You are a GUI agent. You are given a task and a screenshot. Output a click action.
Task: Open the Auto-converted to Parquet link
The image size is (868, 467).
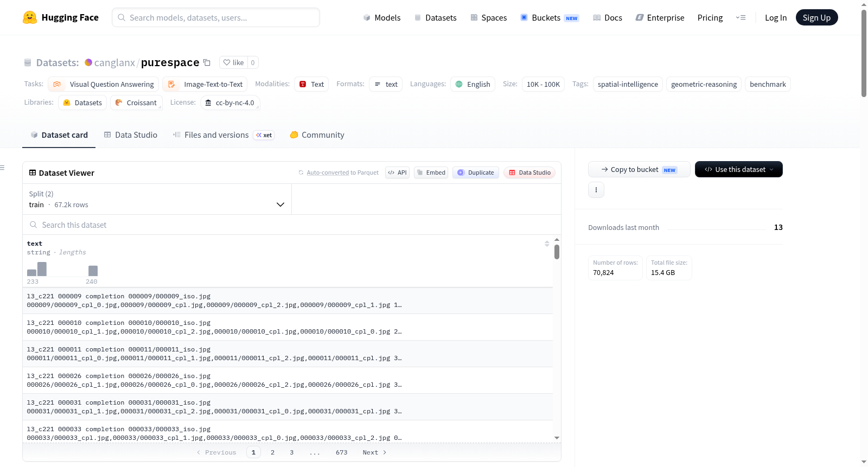(x=343, y=172)
